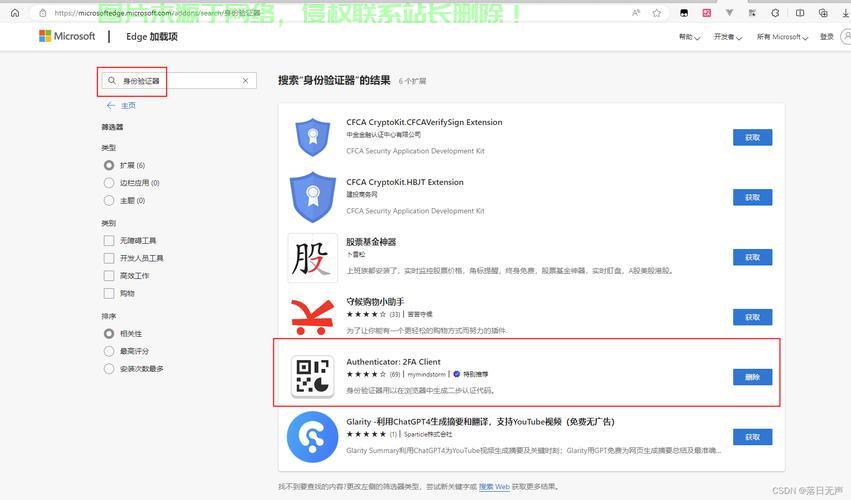
Task: Click the 股票基金神器 icon
Action: tap(312, 258)
